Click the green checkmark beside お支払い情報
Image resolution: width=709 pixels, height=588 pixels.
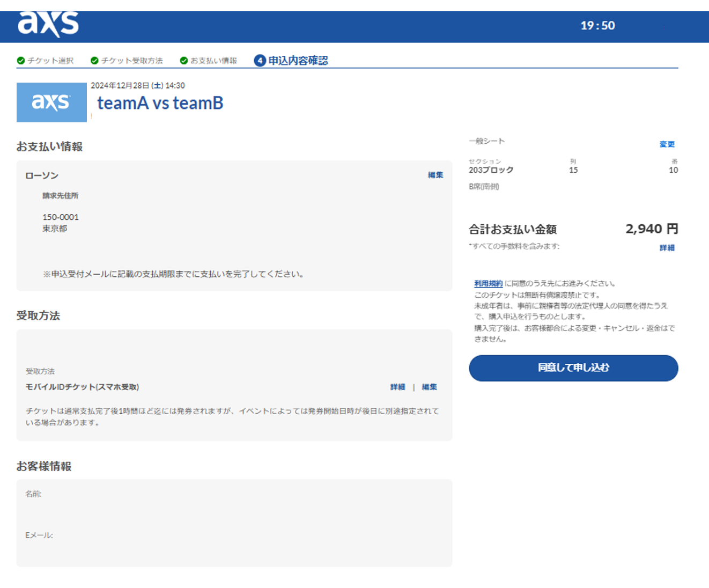click(x=184, y=61)
